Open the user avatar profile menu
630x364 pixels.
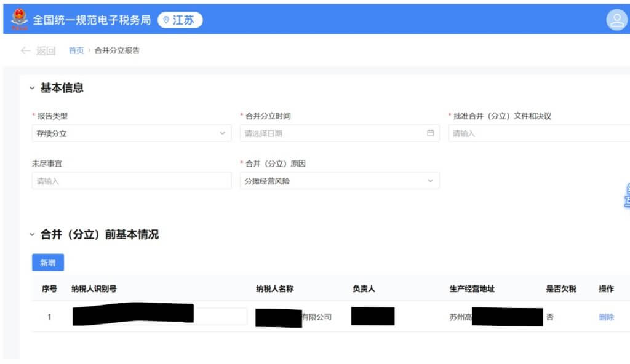tap(616, 20)
